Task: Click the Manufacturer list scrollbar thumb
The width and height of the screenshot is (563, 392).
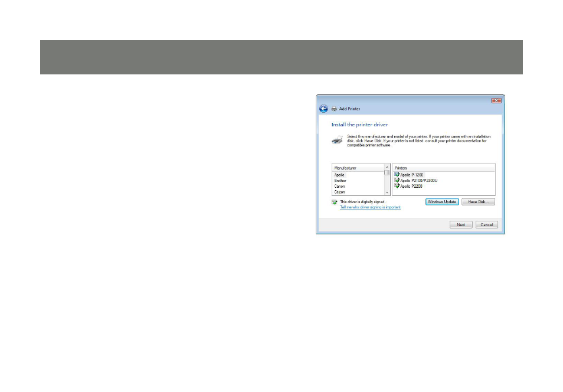Action: (387, 173)
